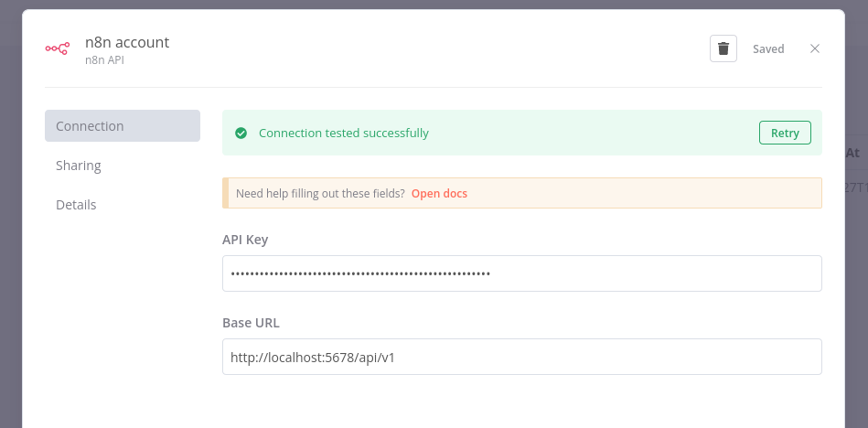This screenshot has width=868, height=428.
Task: Click the "API Key" field label
Action: [245, 240]
